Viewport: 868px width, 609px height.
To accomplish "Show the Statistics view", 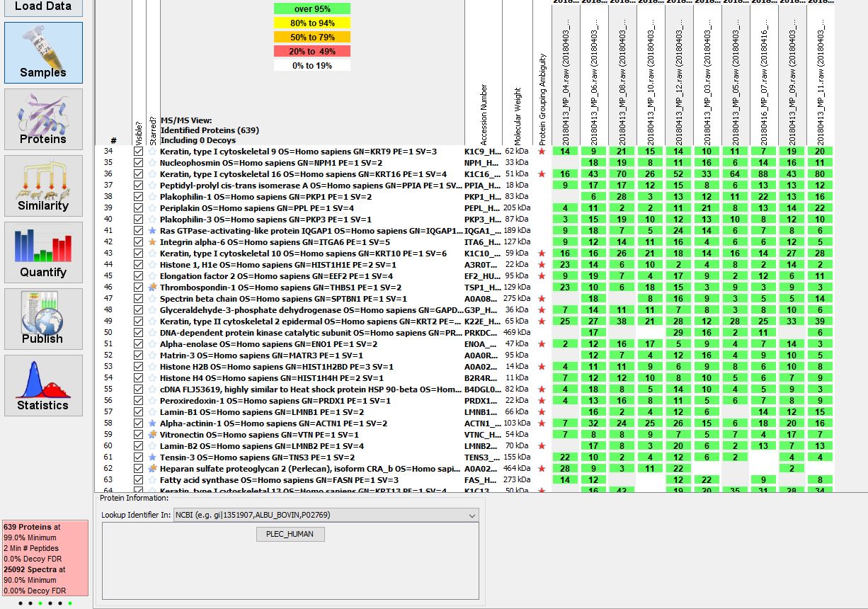I will 43,385.
